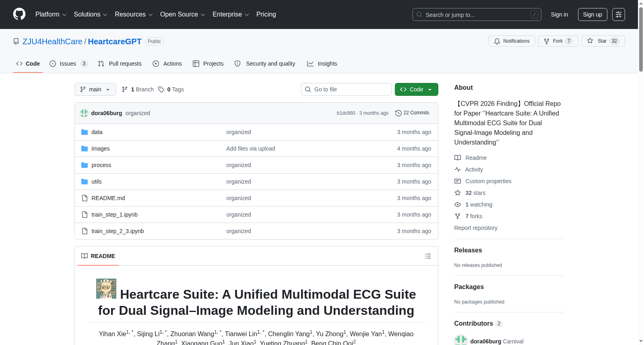Open the train_step_1.ipynb file name
Viewport: 644px width, 345px height.
[x=114, y=215]
